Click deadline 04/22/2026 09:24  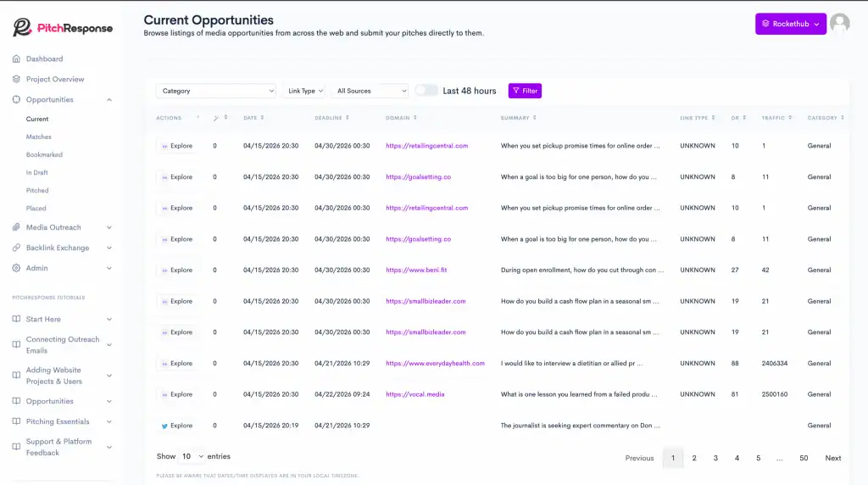pyautogui.click(x=342, y=394)
